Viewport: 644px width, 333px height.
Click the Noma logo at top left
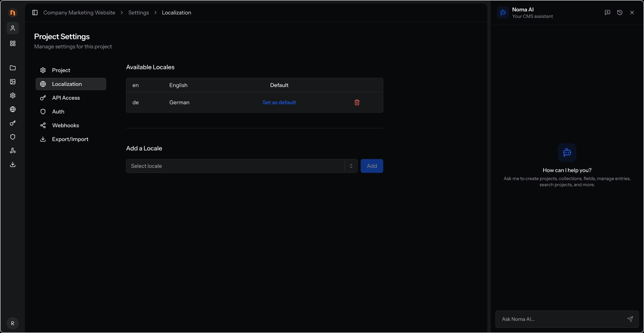click(13, 12)
